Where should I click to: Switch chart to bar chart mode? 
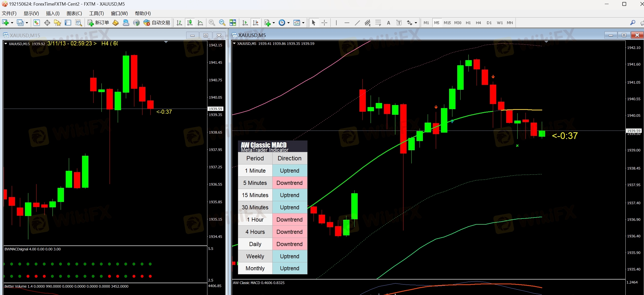pos(179,23)
